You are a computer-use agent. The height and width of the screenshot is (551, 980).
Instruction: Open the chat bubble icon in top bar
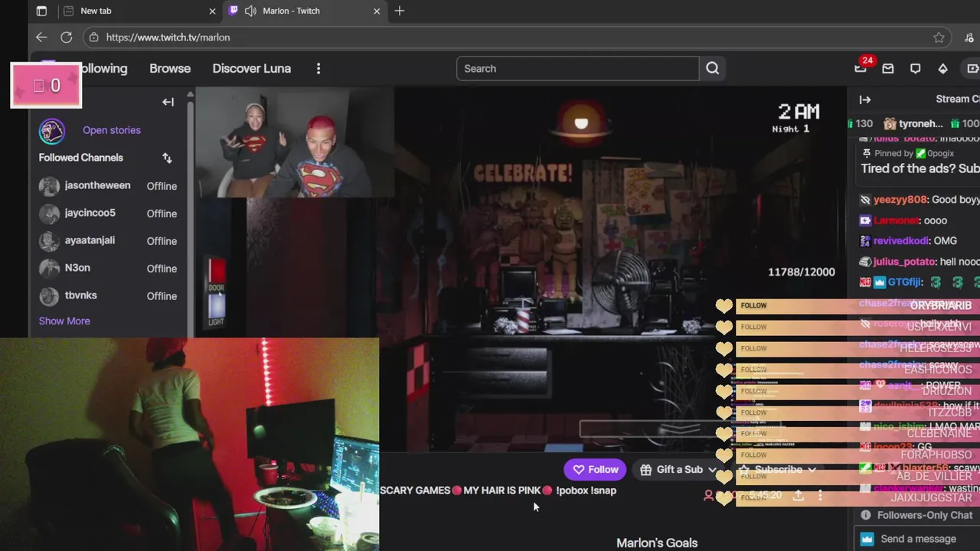(915, 68)
